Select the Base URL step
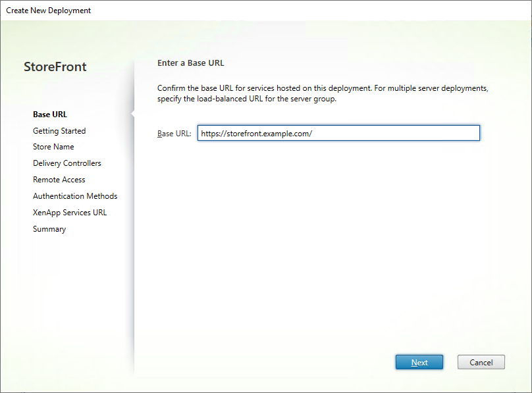This screenshot has width=532, height=393. 49,114
